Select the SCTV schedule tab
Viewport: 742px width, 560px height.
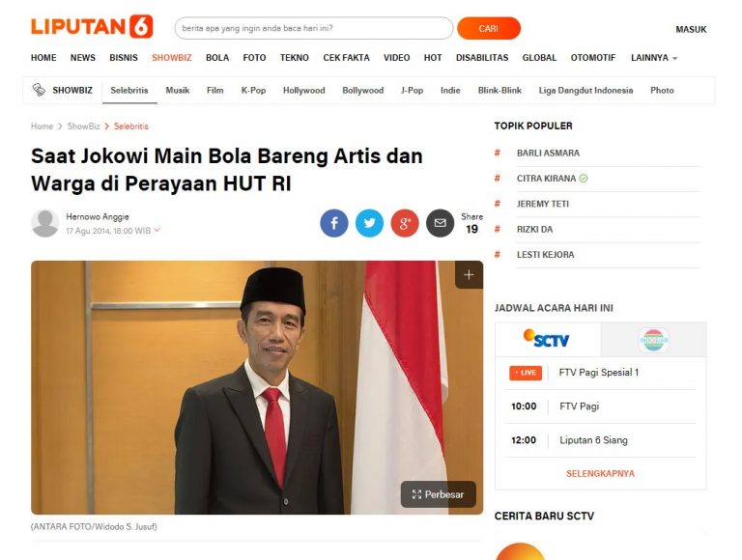click(548, 340)
